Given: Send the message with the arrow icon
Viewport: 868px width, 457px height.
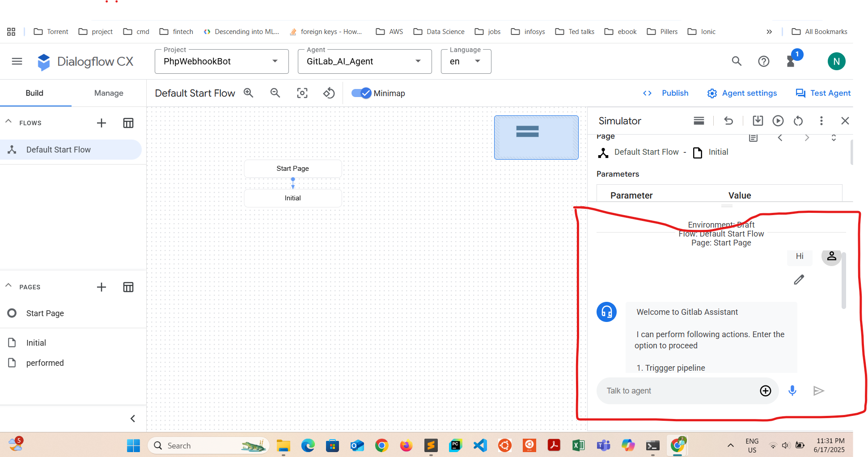Looking at the screenshot, I should coord(818,391).
